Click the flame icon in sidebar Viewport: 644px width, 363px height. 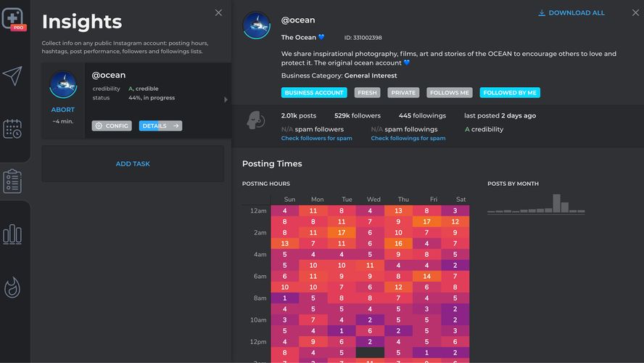[12, 287]
